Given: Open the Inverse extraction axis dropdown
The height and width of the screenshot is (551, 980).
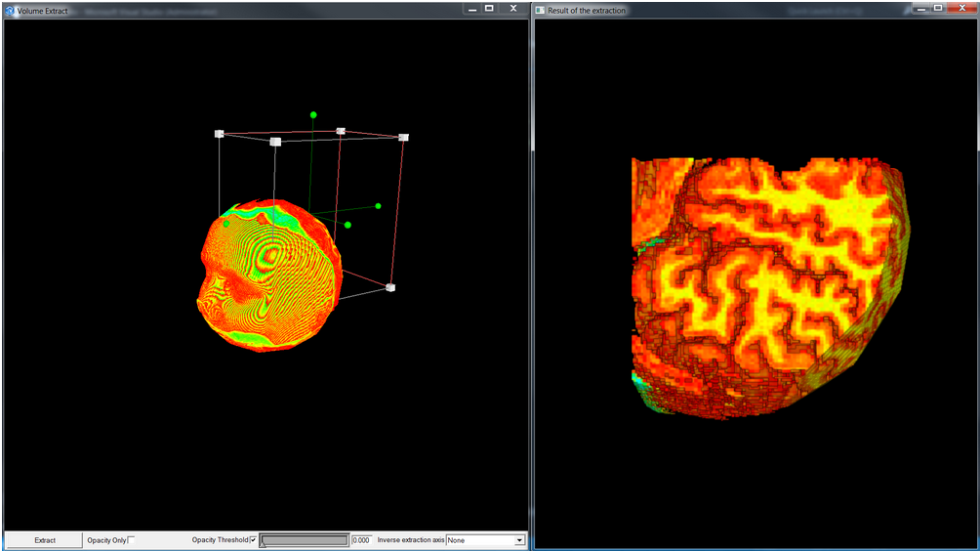Looking at the screenshot, I should coord(485,540).
